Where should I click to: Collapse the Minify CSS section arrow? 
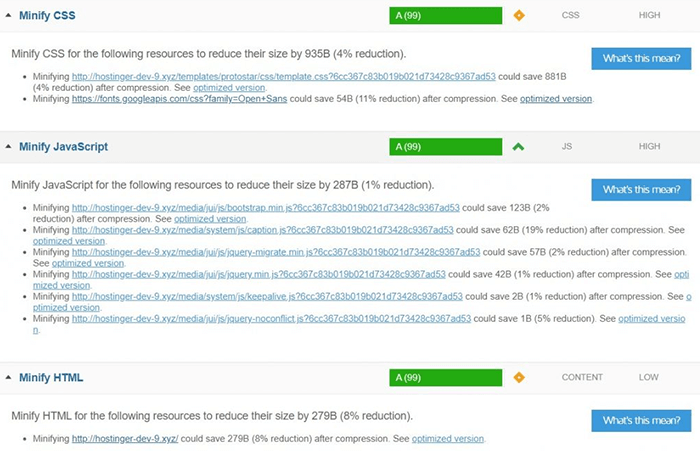tap(8, 15)
